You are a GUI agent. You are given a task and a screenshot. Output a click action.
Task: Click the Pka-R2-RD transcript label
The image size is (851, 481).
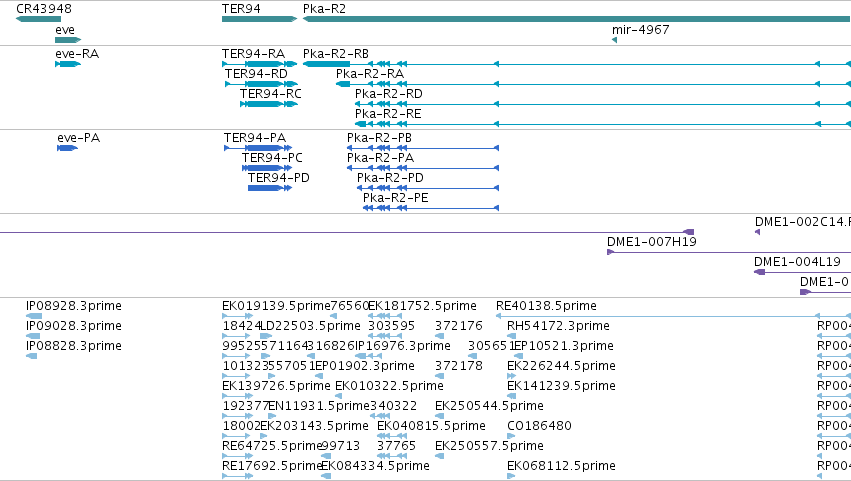click(389, 94)
